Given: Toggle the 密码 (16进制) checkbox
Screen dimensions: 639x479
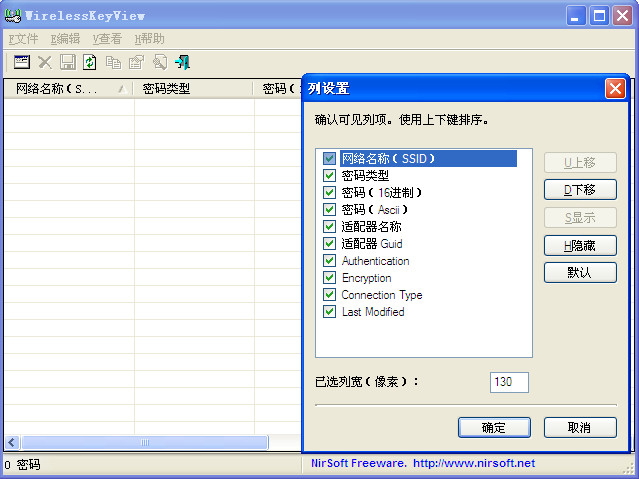Looking at the screenshot, I should [x=329, y=192].
